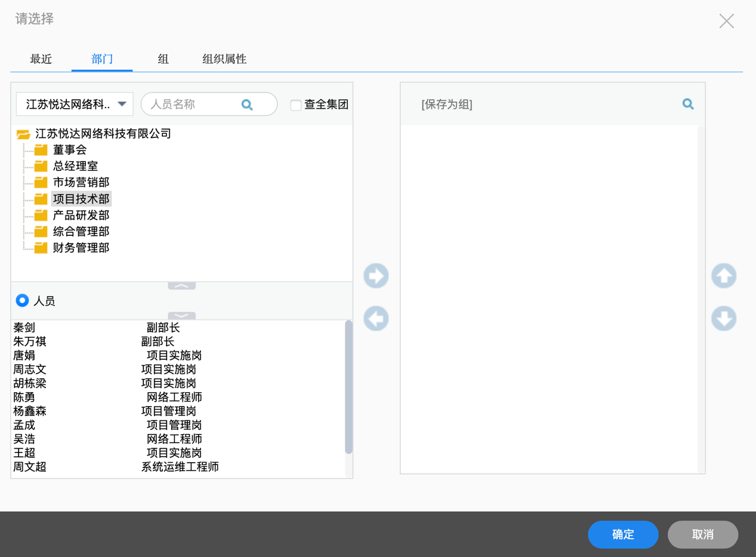Open the 组织属性 tab

(x=224, y=59)
